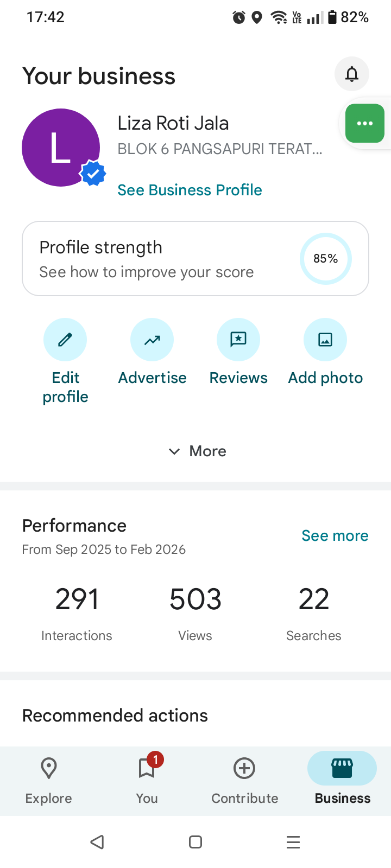Tap the Add photo icon
The image size is (391, 868).
(325, 340)
